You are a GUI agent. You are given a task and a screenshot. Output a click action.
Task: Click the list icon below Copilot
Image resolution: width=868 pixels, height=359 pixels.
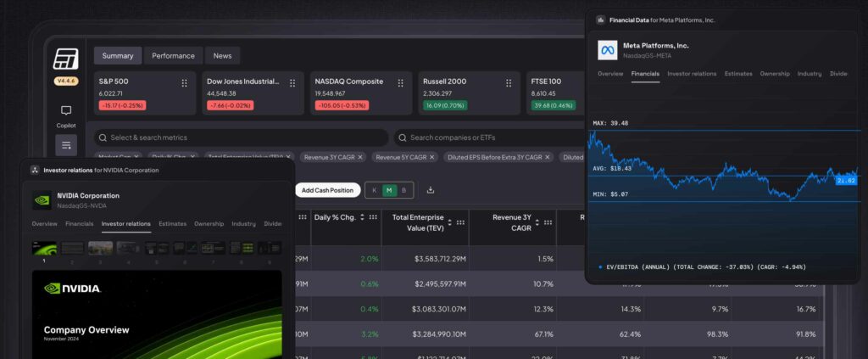(66, 145)
